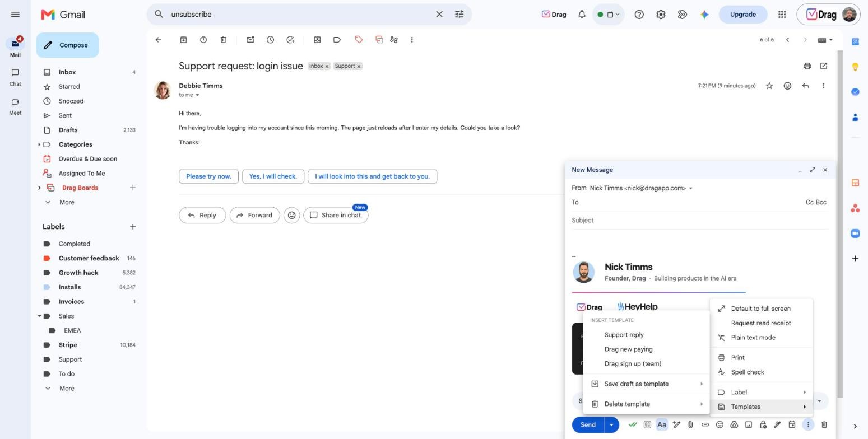The width and height of the screenshot is (868, 439).
Task: Toggle the active status indicator
Action: [608, 15]
